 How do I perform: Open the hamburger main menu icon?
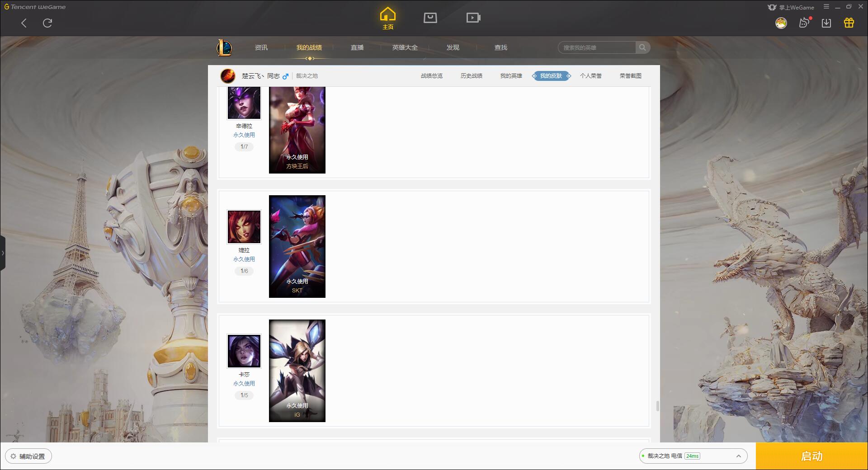pyautogui.click(x=826, y=7)
